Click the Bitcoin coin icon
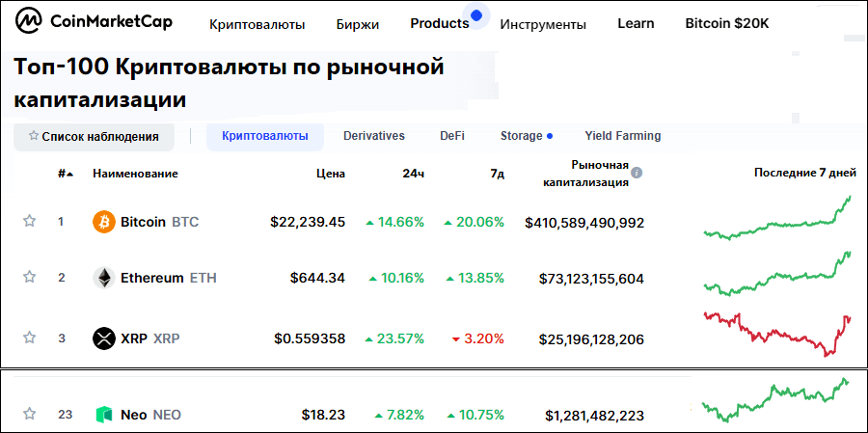Screen dimensions: 868x433 (x=103, y=222)
